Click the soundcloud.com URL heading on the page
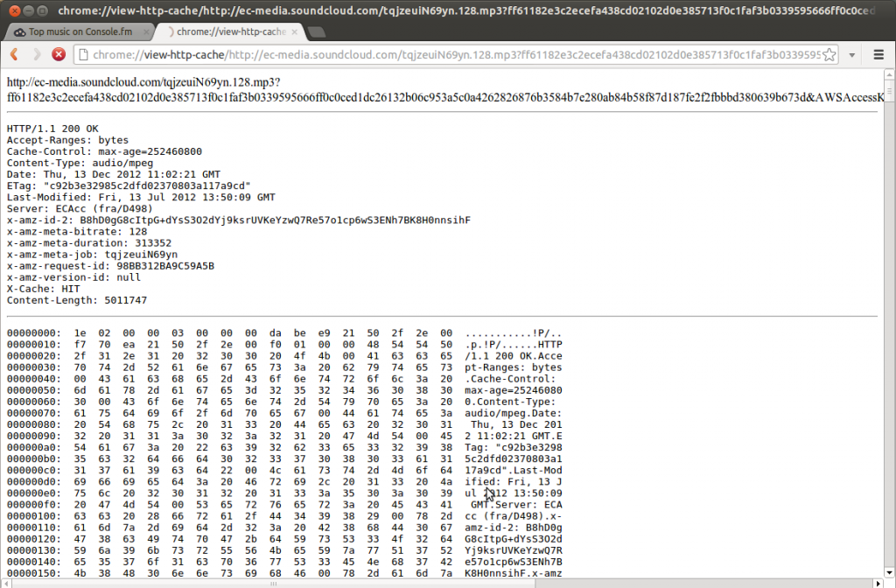The height and width of the screenshot is (588, 896). click(x=445, y=90)
